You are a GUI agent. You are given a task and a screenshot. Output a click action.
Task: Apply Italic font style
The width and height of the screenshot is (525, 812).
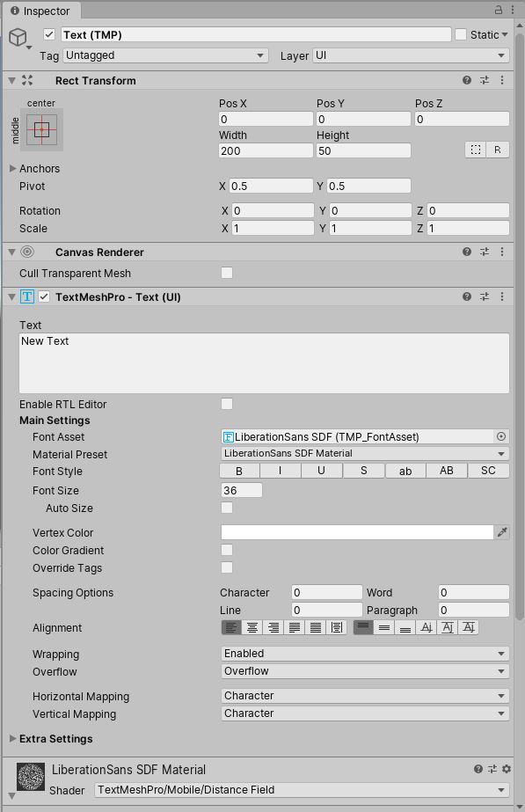(x=281, y=471)
